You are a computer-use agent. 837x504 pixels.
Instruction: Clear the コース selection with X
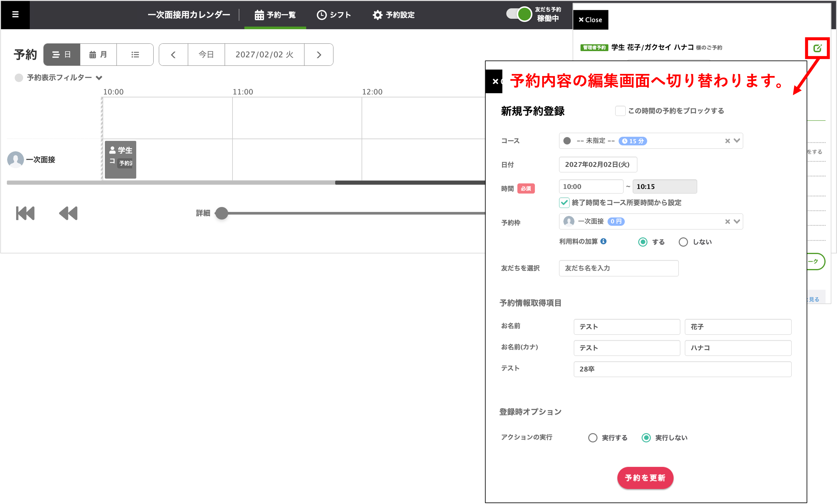pyautogui.click(x=727, y=141)
